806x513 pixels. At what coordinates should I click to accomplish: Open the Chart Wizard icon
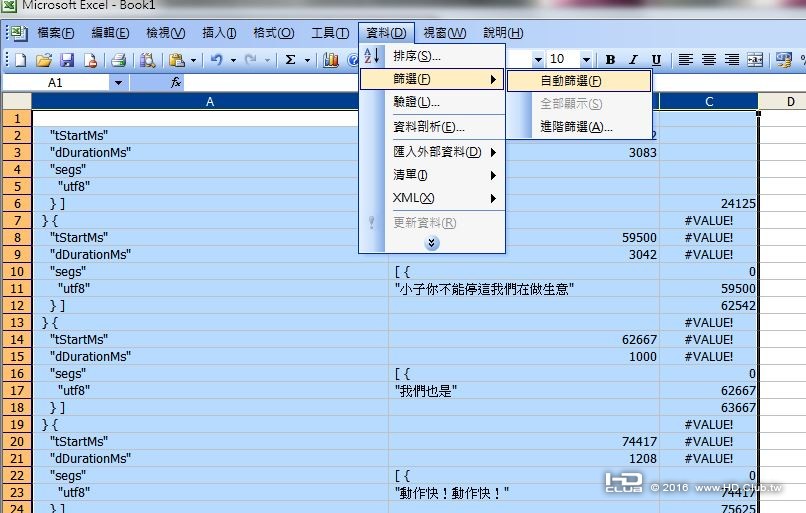[331, 60]
